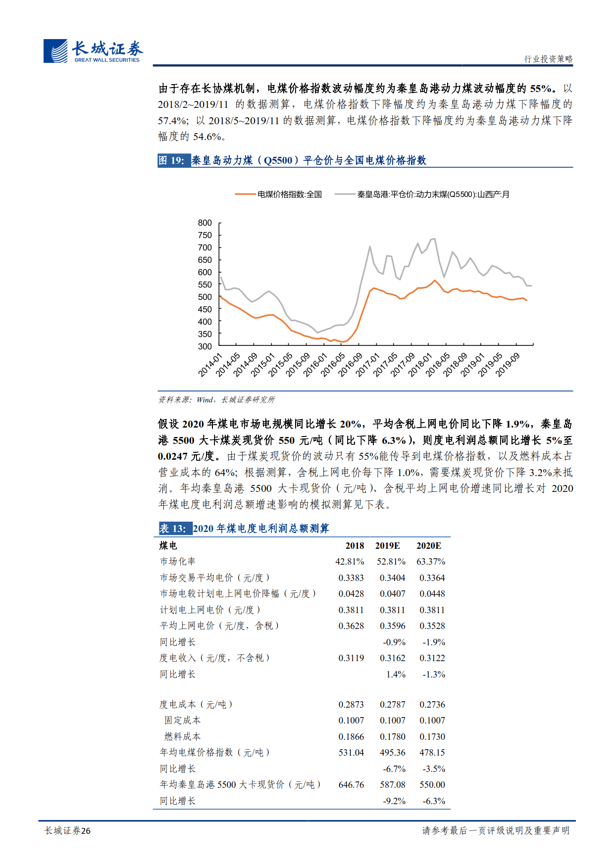The image size is (614, 868).
Task: Click the value '0.3119'
Action: [x=351, y=658]
